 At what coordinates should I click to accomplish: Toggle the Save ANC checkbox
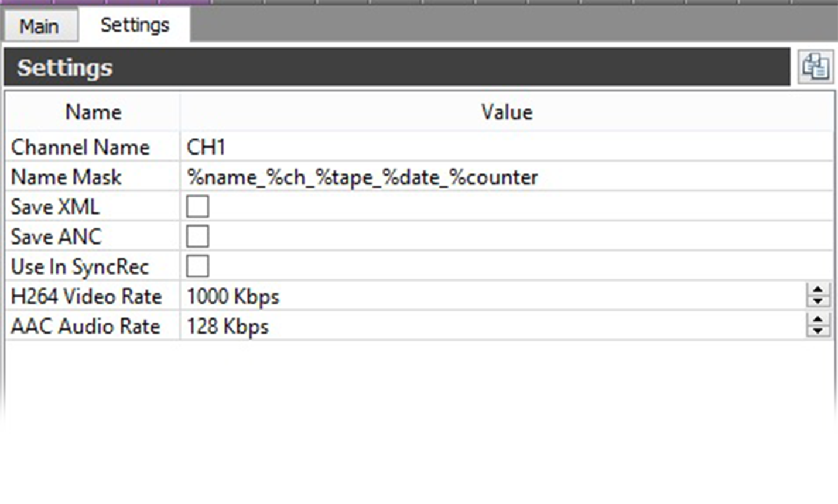click(x=197, y=236)
